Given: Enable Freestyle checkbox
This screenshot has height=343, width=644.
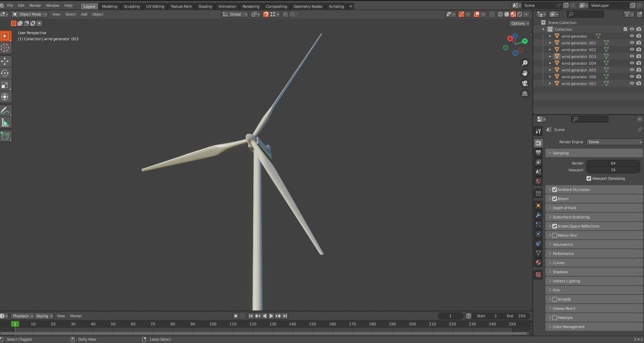Looking at the screenshot, I should [555, 318].
